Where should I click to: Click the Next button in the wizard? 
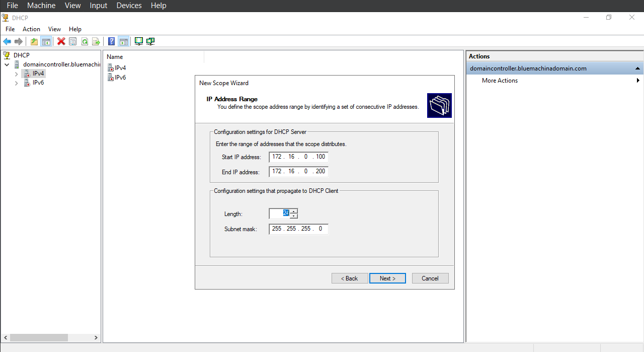coord(387,278)
